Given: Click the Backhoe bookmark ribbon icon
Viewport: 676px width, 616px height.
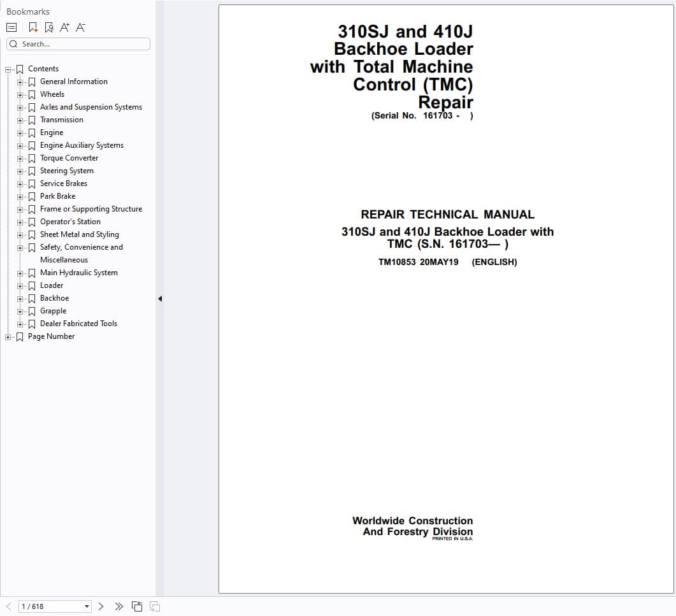Looking at the screenshot, I should pos(32,299).
